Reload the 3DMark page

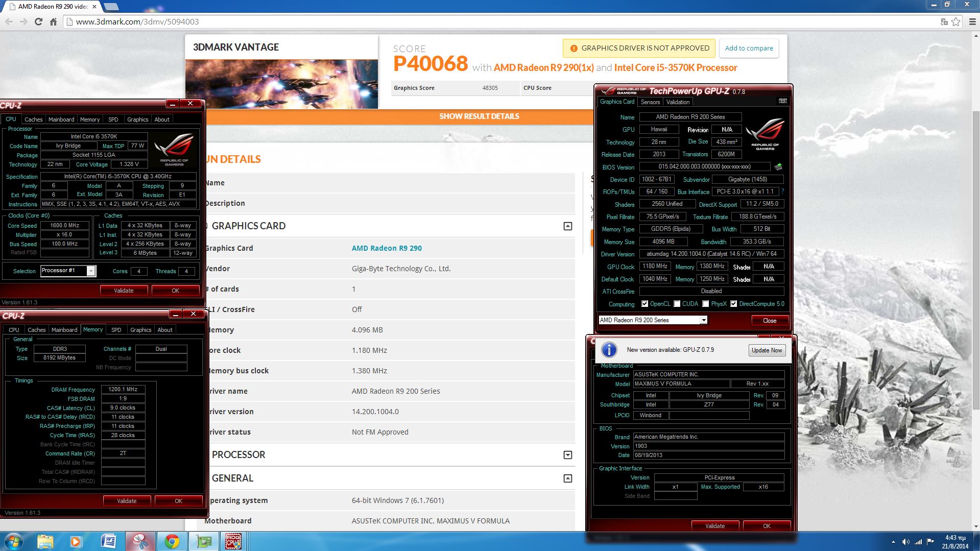point(38,21)
